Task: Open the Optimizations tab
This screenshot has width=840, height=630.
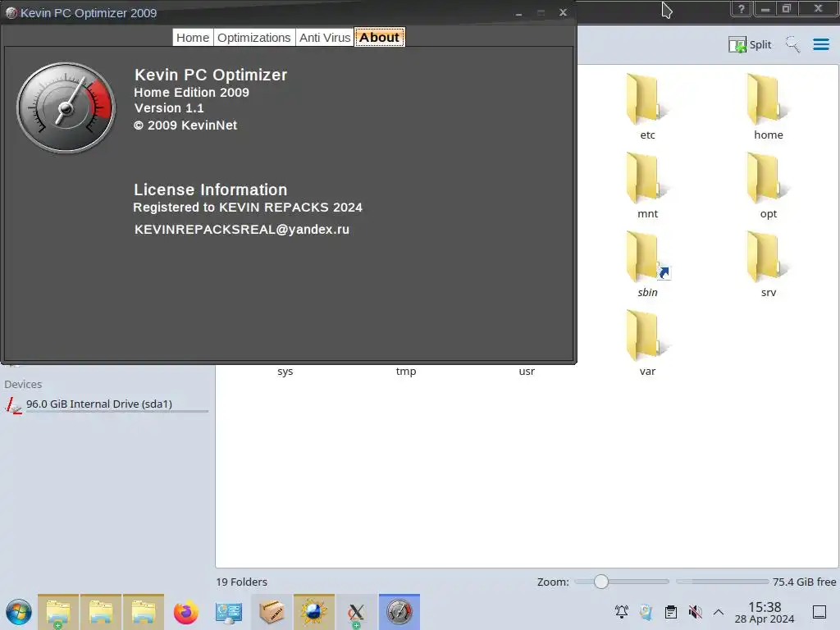Action: tap(254, 38)
